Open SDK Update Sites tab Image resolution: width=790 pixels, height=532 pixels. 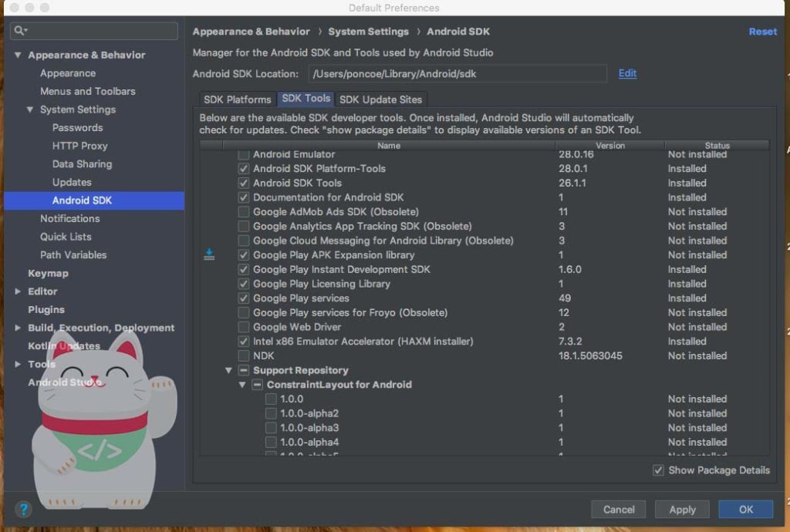[381, 99]
